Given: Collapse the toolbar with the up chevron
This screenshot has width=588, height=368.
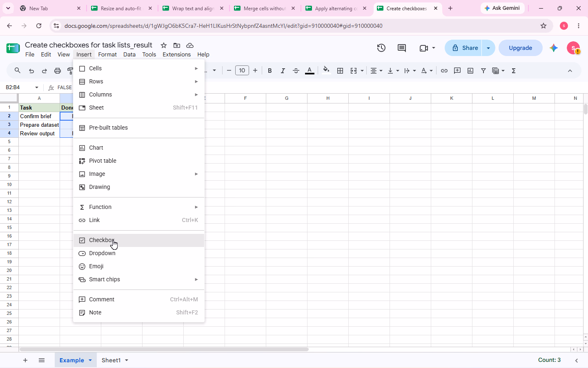Looking at the screenshot, I should tap(570, 71).
